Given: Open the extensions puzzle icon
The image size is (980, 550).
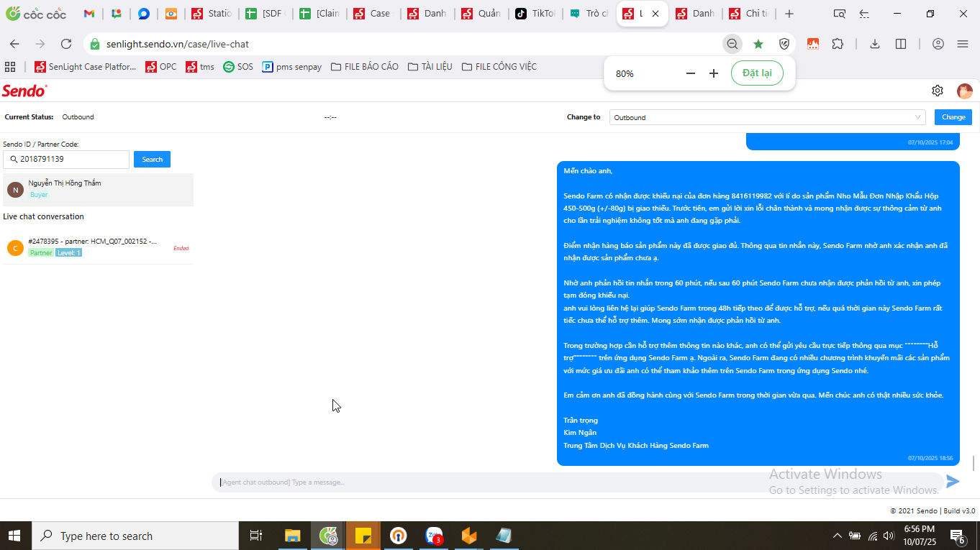Looking at the screenshot, I should pos(838,44).
